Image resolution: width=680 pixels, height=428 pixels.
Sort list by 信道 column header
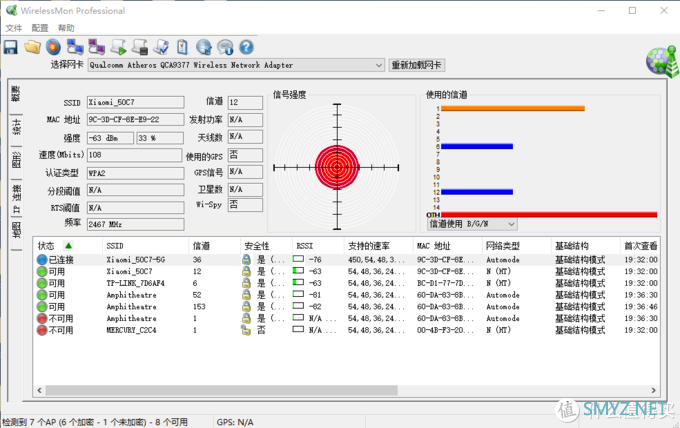[214, 246]
